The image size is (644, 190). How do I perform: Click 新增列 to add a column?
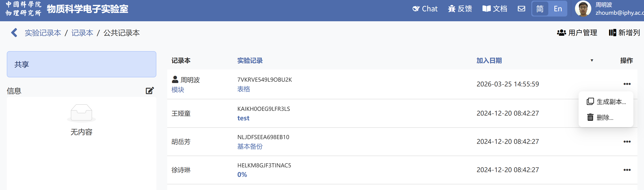point(624,33)
